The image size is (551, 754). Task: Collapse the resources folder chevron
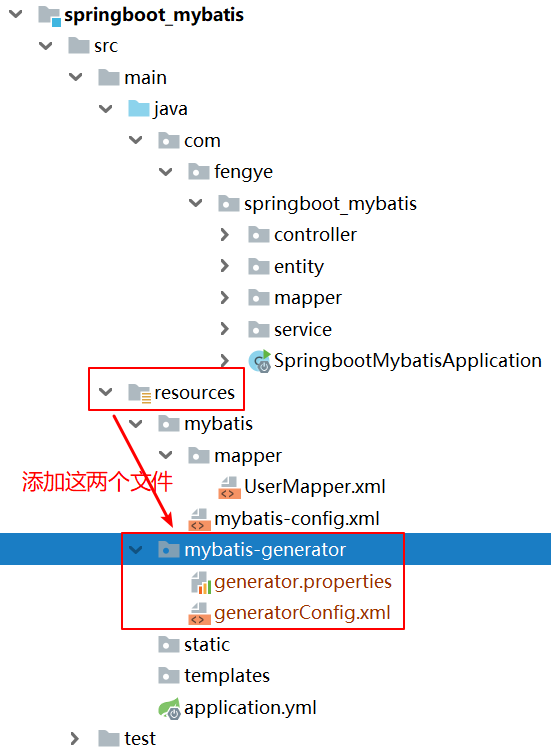coord(105,392)
